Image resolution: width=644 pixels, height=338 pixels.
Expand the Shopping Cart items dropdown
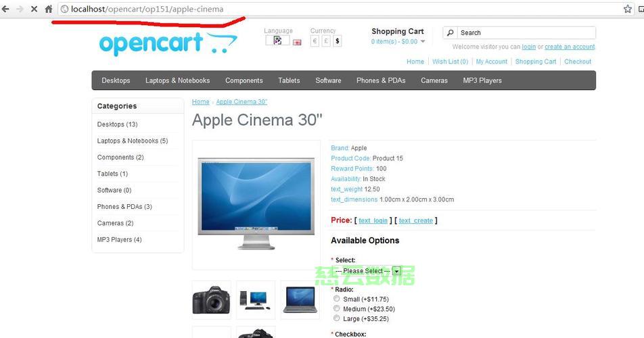(398, 41)
